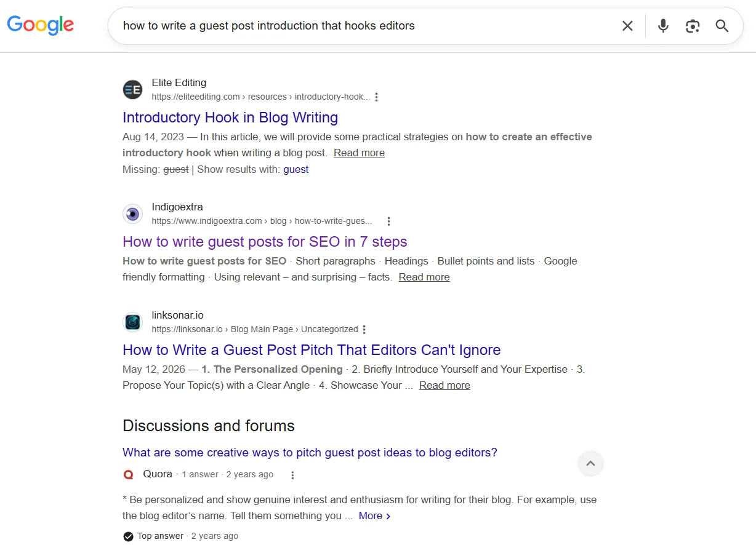Click Read more on Indigoextra snippet
The width and height of the screenshot is (756, 545).
(424, 277)
